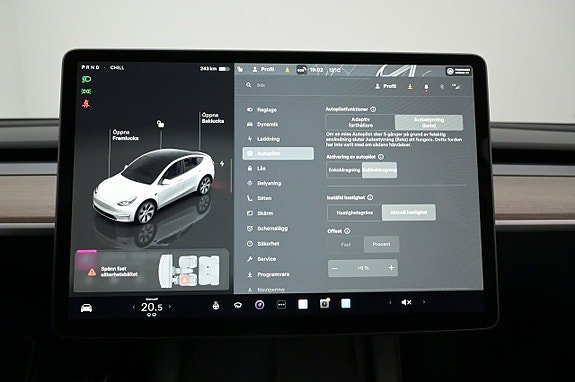Viewport: 575px width, 382px height.
Task: Open the Säkerhet safety menu
Action: (263, 243)
